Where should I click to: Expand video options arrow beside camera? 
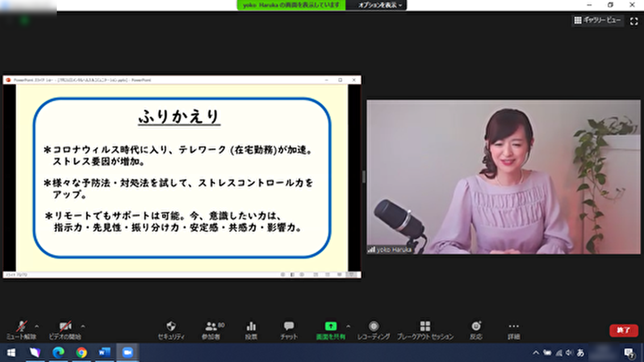[83, 326]
